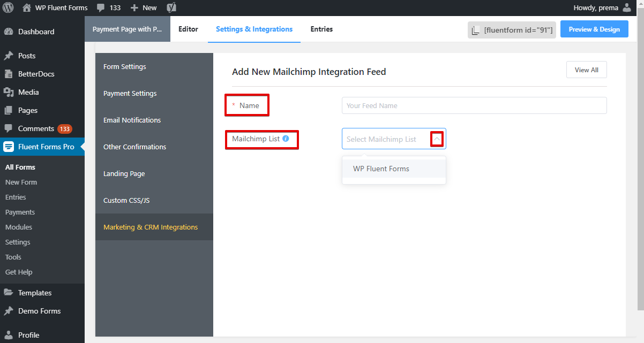Click New in the admin bar
644x343 pixels.
click(149, 8)
